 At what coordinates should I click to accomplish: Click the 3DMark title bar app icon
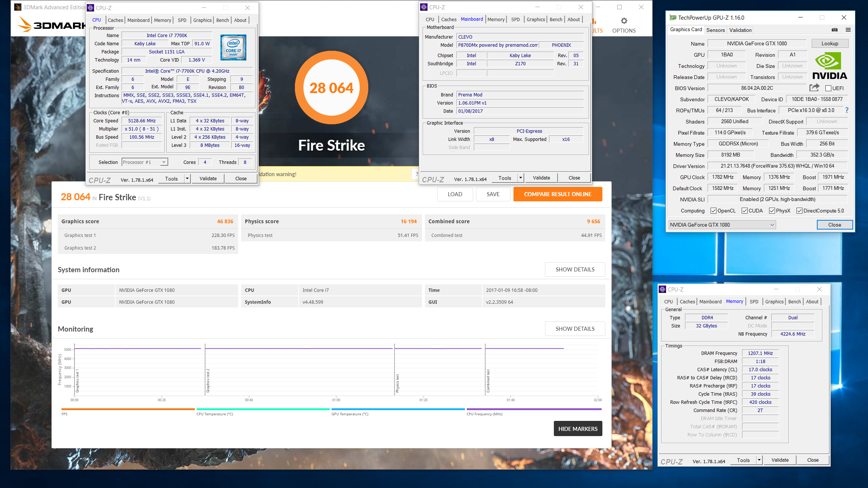pyautogui.click(x=17, y=7)
